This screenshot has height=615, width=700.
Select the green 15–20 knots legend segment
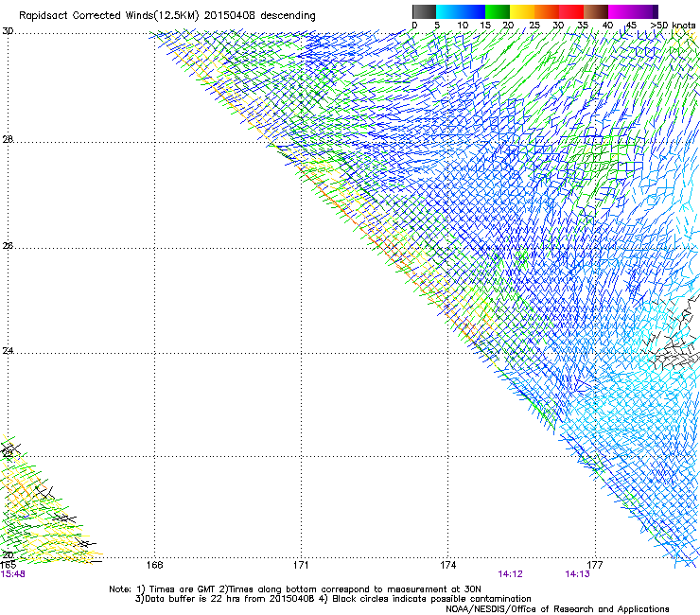coord(498,11)
